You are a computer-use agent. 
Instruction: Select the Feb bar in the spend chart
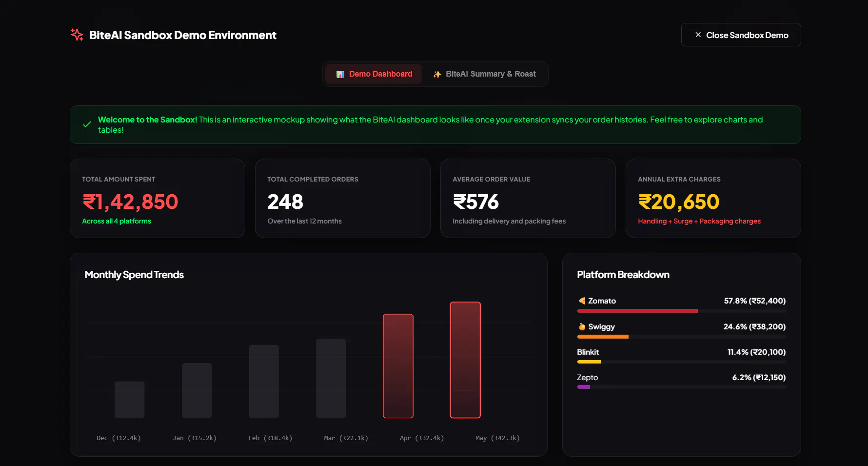point(264,381)
